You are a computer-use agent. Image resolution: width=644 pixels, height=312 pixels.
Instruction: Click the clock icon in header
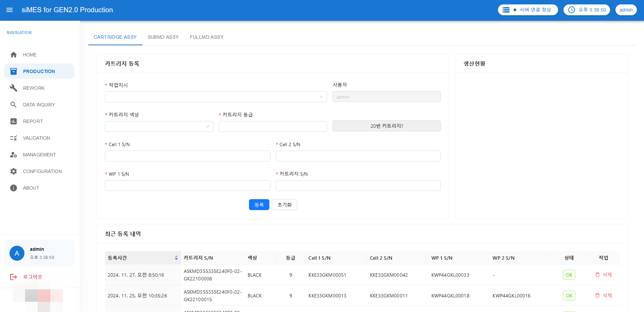(572, 10)
